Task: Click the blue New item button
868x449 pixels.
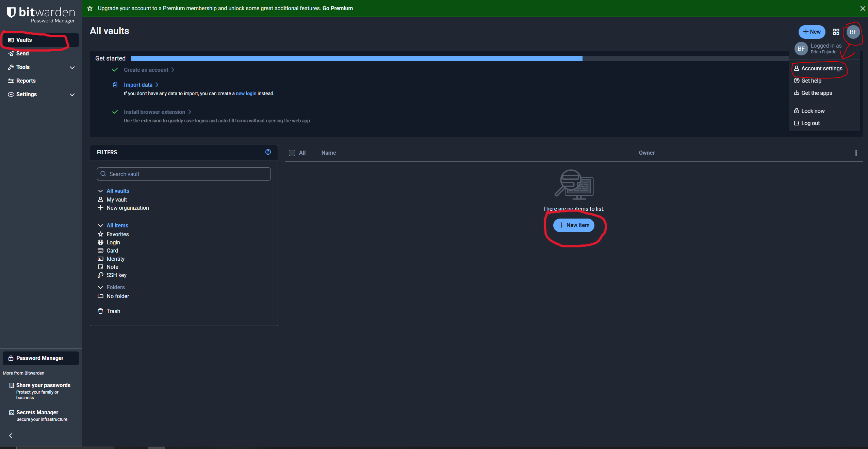Action: click(574, 225)
